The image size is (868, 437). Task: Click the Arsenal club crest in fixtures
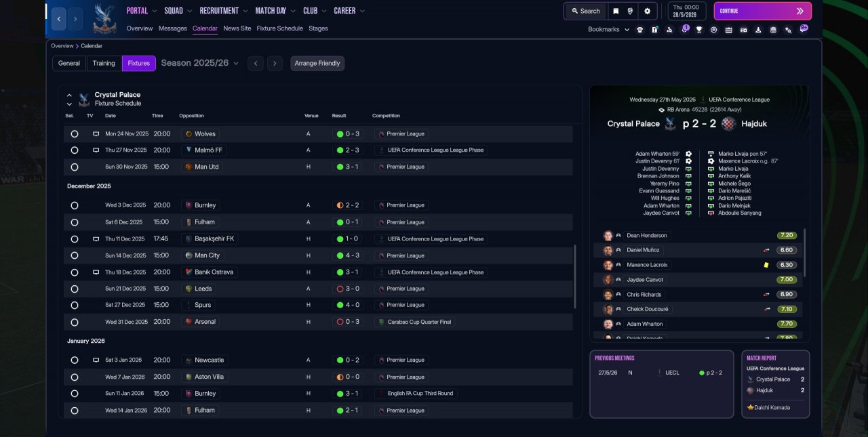pos(189,322)
